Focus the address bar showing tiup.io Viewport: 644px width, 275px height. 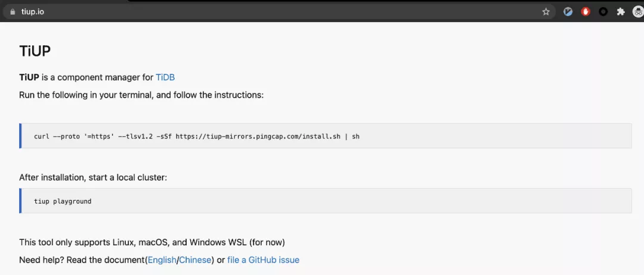tap(239, 12)
